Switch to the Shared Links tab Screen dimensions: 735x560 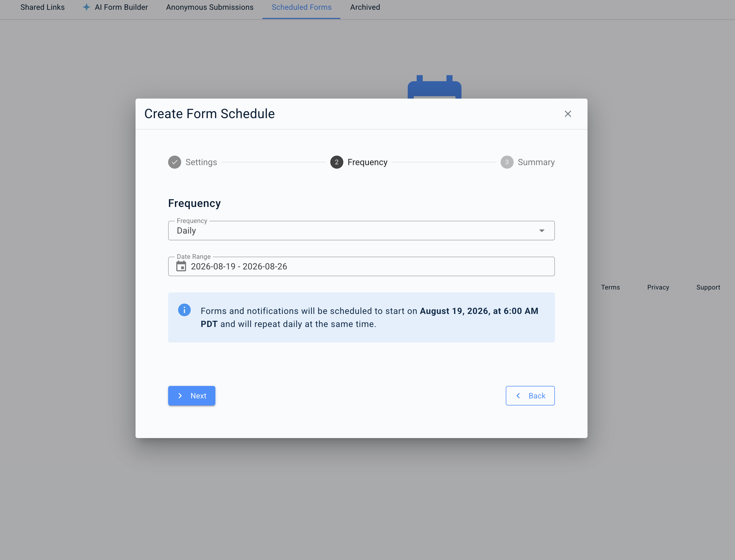(42, 7)
